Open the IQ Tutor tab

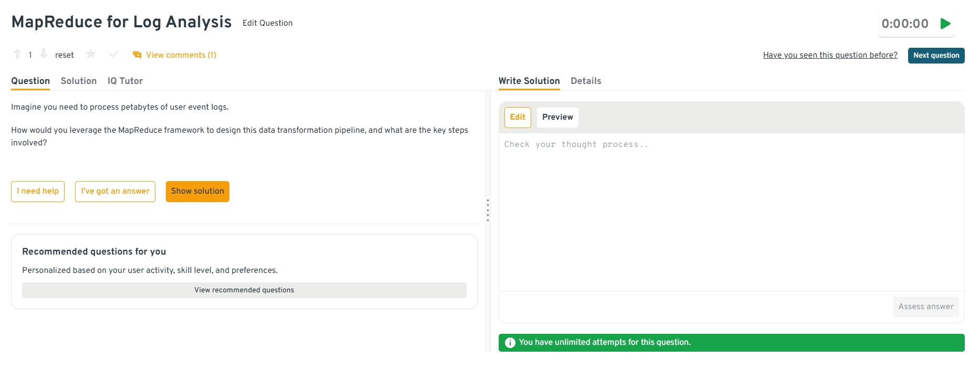[x=125, y=81]
